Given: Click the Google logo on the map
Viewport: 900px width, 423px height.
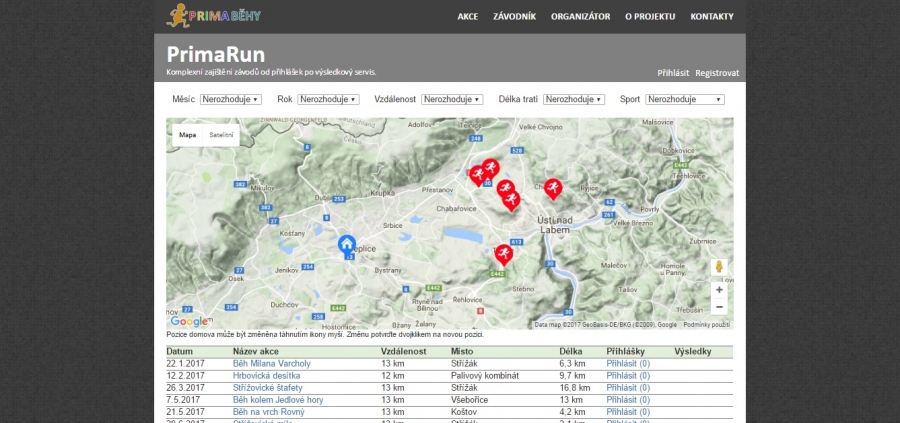Looking at the screenshot, I should coord(189,321).
